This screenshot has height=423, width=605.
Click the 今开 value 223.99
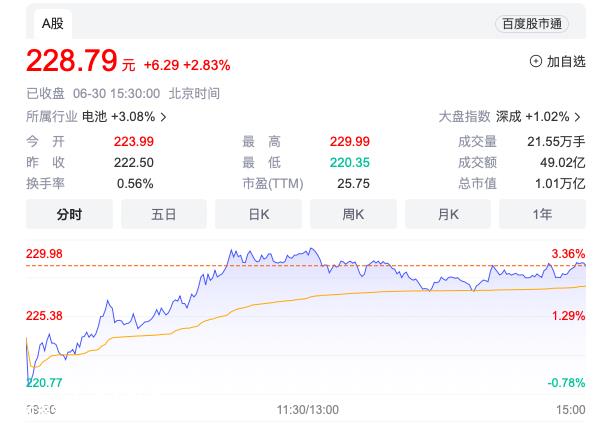[134, 141]
